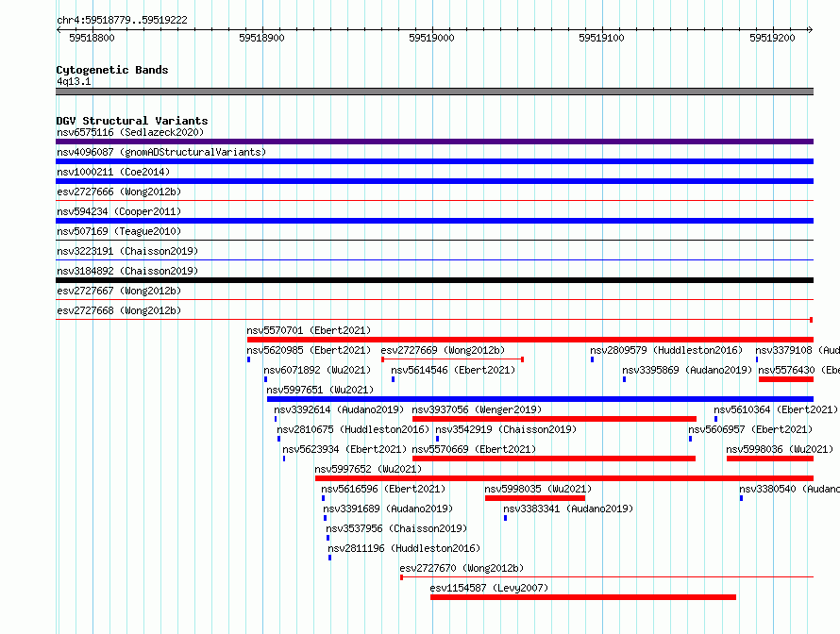Click the long blue nsv5997651 variant bar
This screenshot has height=634, width=840.
pyautogui.click(x=540, y=399)
